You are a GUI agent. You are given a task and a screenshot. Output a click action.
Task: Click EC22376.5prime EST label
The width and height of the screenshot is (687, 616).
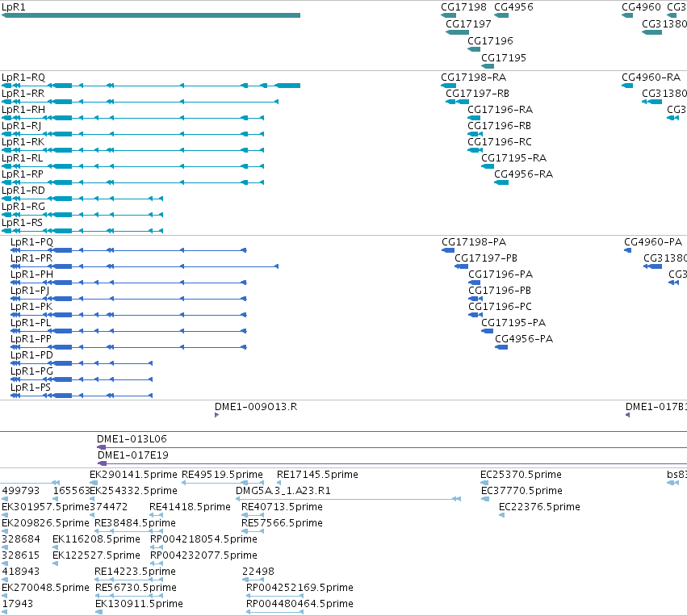click(x=539, y=507)
